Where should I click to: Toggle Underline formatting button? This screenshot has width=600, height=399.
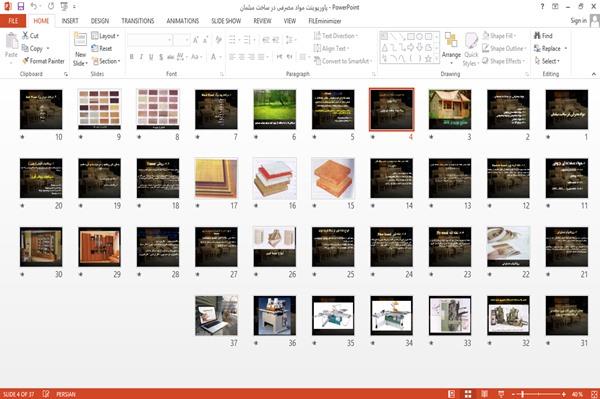click(x=151, y=57)
